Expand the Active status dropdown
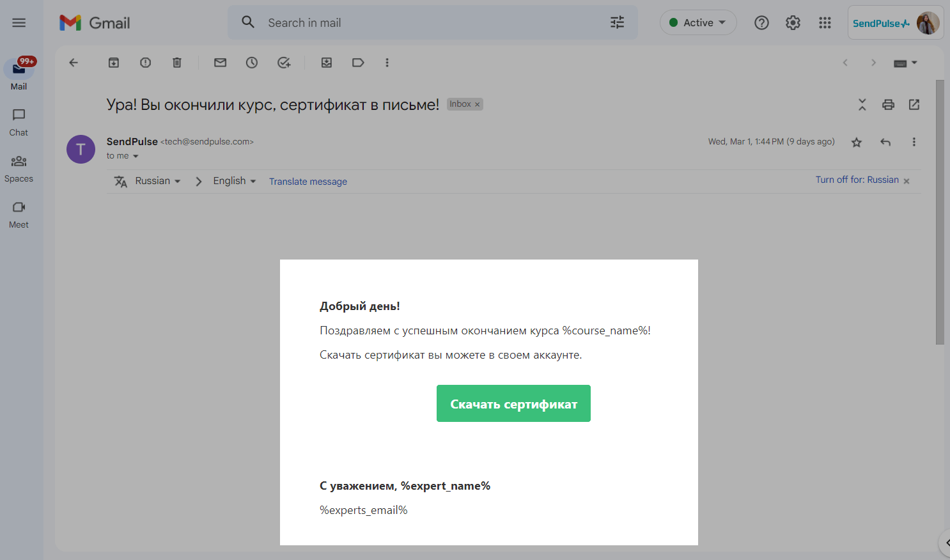The width and height of the screenshot is (950, 560). coord(698,23)
